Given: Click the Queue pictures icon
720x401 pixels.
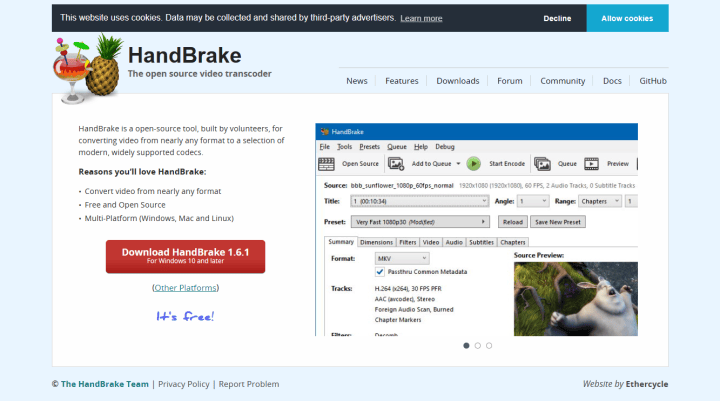Looking at the screenshot, I should click(x=542, y=163).
